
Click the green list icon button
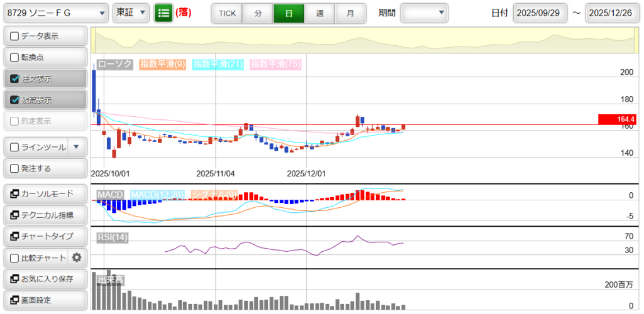tap(163, 13)
